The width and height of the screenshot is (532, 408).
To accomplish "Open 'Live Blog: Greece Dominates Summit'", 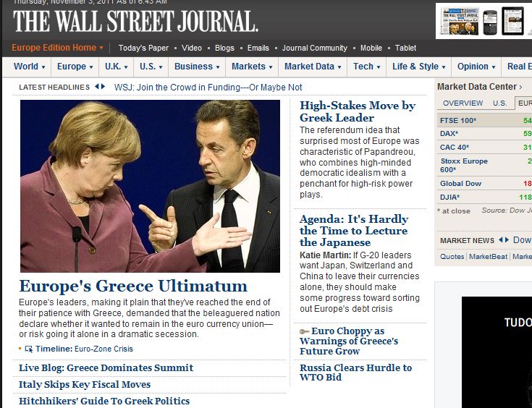I will tap(106, 367).
